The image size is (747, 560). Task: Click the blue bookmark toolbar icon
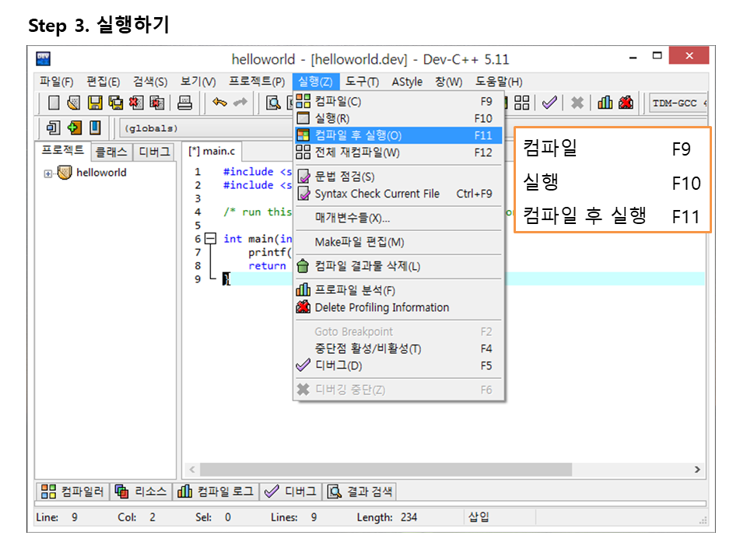coord(95,128)
